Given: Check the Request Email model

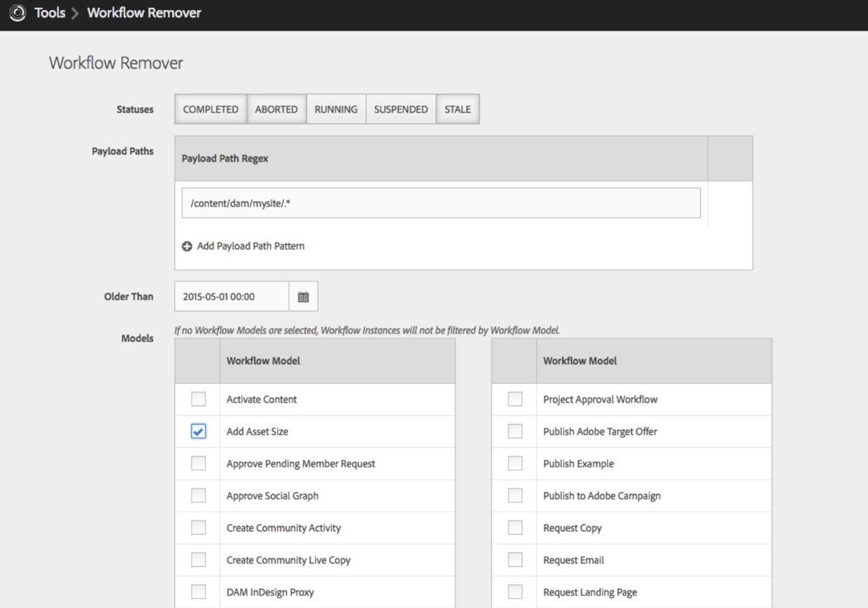Looking at the screenshot, I should pyautogui.click(x=515, y=560).
